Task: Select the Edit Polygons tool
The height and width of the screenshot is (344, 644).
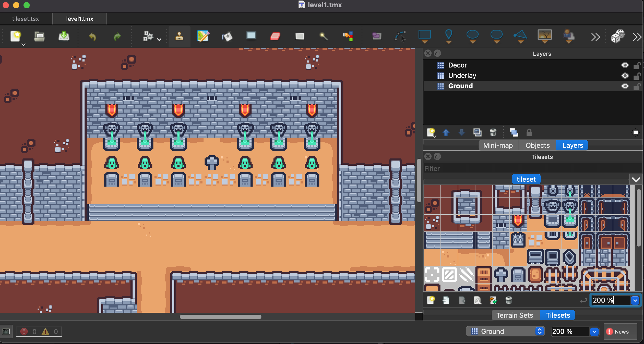Action: click(400, 36)
